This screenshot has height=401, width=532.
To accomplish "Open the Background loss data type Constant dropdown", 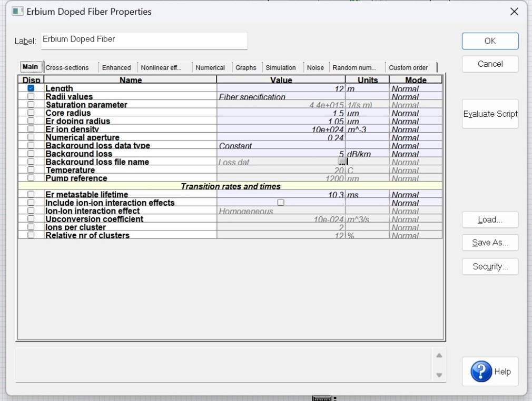I will tap(281, 145).
